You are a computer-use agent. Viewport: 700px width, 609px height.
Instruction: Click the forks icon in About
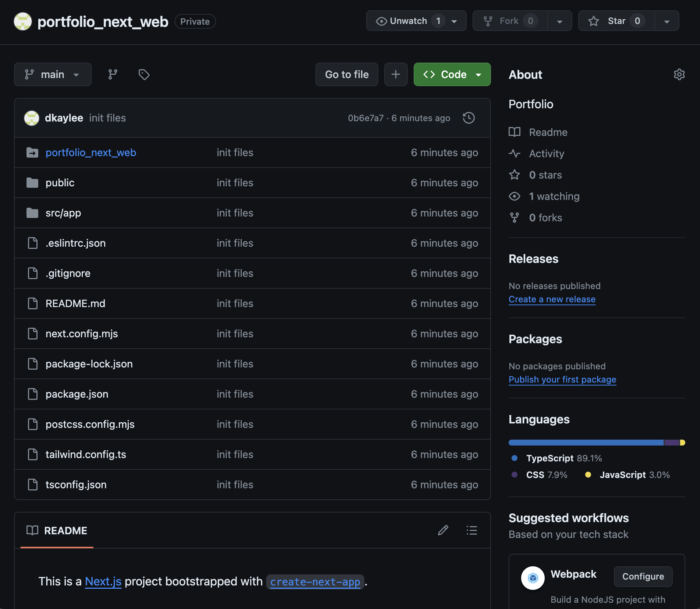point(515,218)
